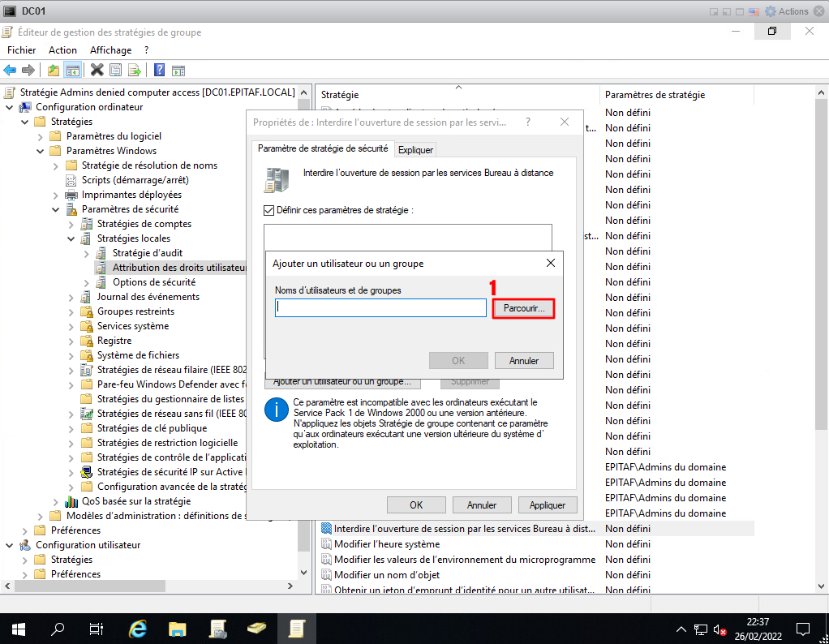829x644 pixels.
Task: Click Appliquer in the Properties dialog
Action: coord(547,504)
